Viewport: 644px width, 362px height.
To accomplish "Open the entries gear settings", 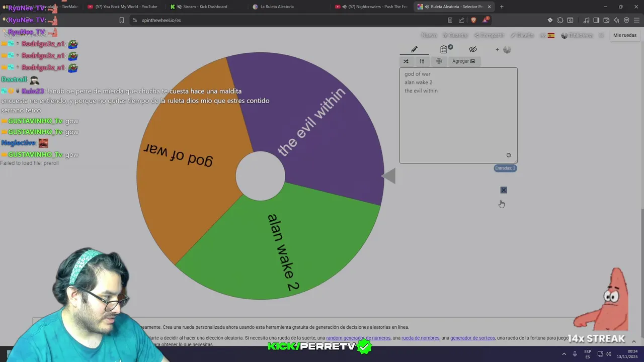I will pos(439,61).
